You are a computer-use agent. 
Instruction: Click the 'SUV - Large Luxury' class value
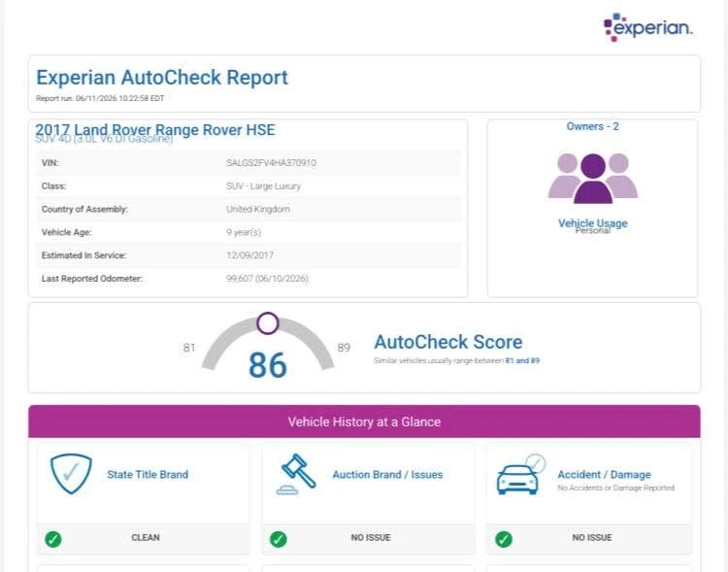click(x=264, y=185)
